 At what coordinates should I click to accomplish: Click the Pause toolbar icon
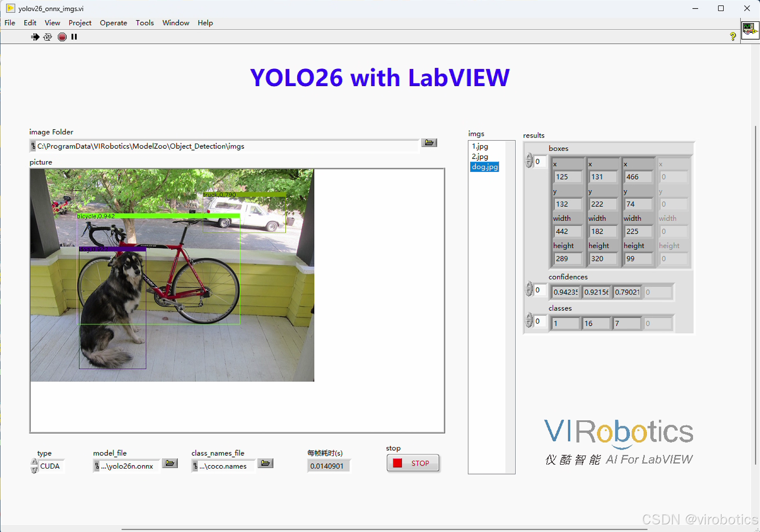(74, 37)
